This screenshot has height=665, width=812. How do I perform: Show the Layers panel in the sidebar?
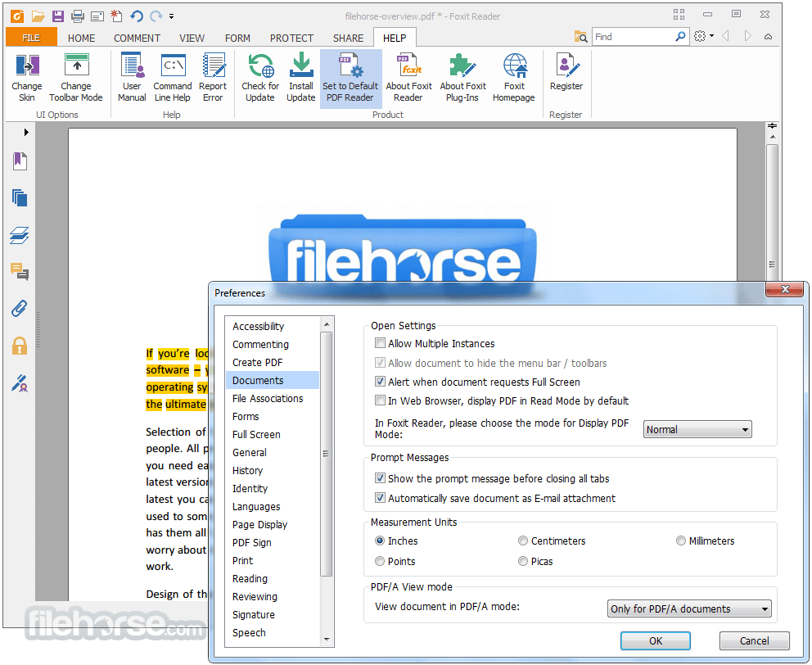[20, 235]
